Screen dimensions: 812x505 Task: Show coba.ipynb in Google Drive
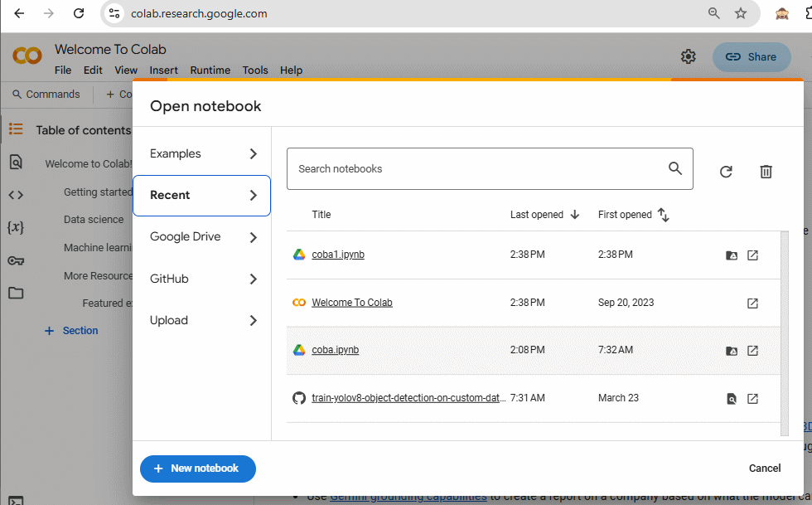731,351
